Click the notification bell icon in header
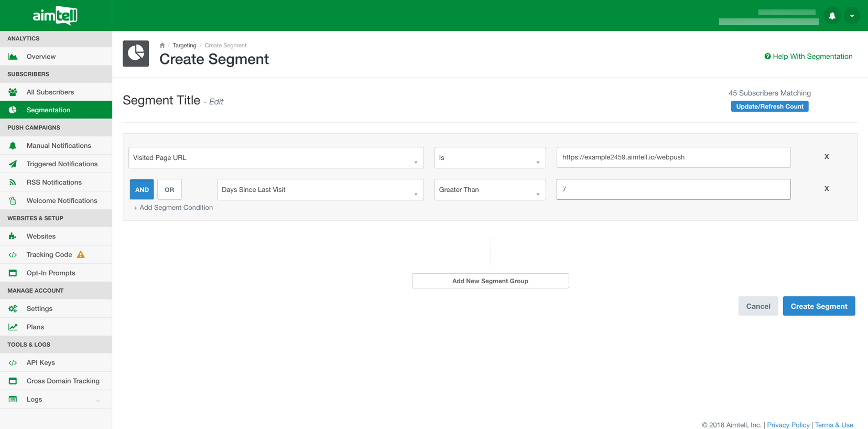The height and width of the screenshot is (429, 868). click(x=832, y=16)
